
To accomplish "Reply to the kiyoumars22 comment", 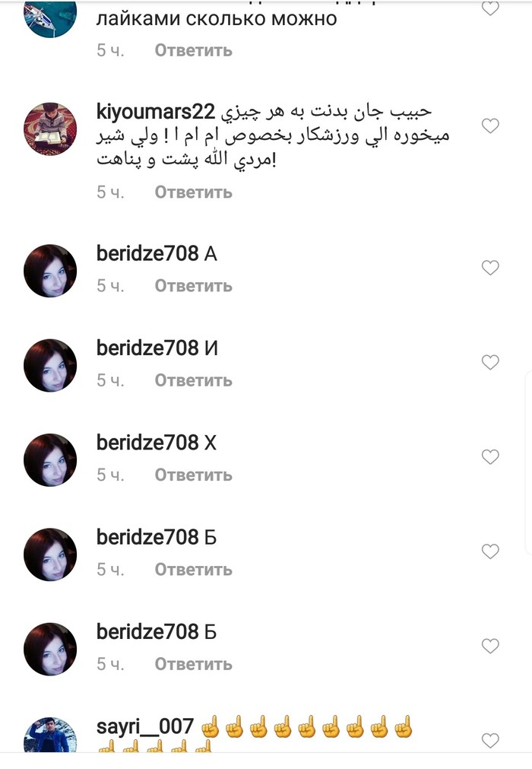I will click(x=194, y=192).
